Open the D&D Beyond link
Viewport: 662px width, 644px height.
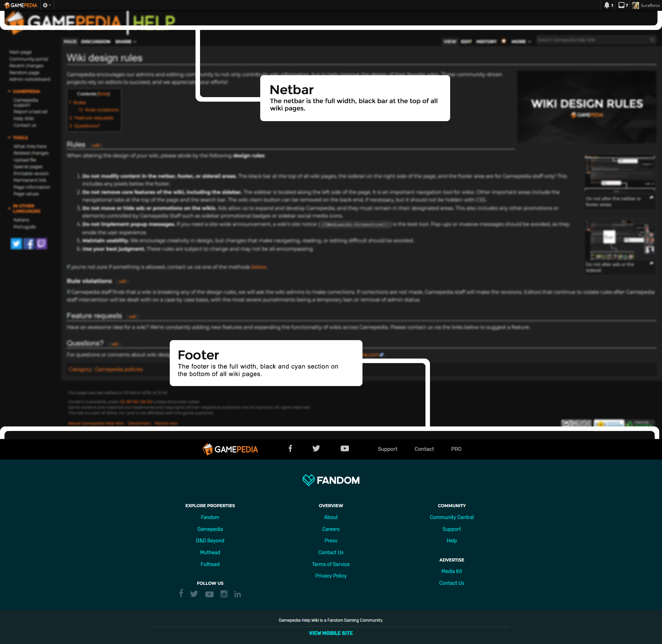pyautogui.click(x=210, y=541)
